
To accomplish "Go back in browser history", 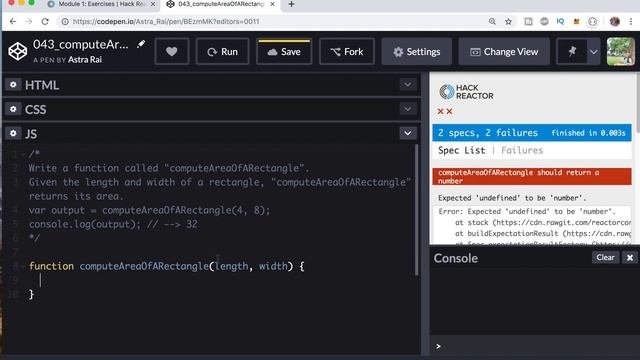I will click(13, 21).
